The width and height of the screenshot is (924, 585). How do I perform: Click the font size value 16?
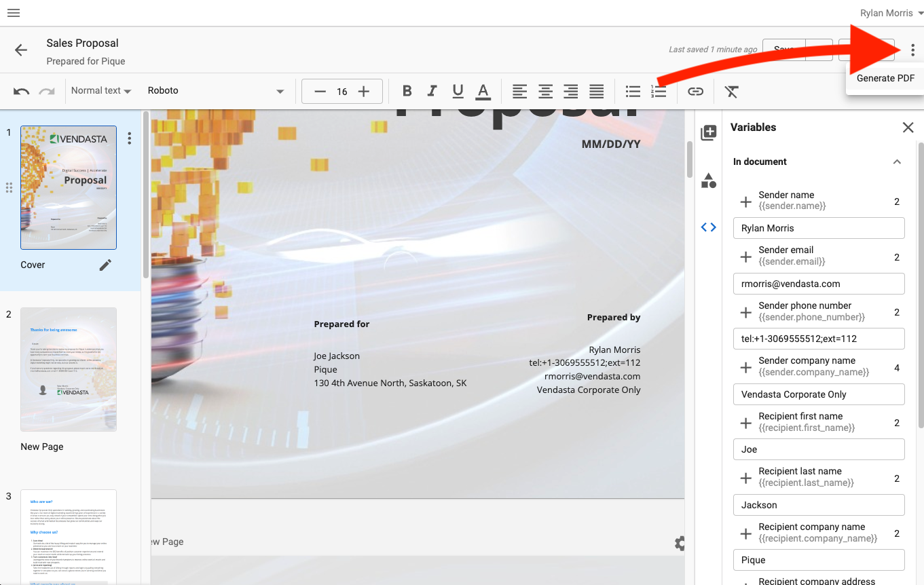click(x=342, y=91)
